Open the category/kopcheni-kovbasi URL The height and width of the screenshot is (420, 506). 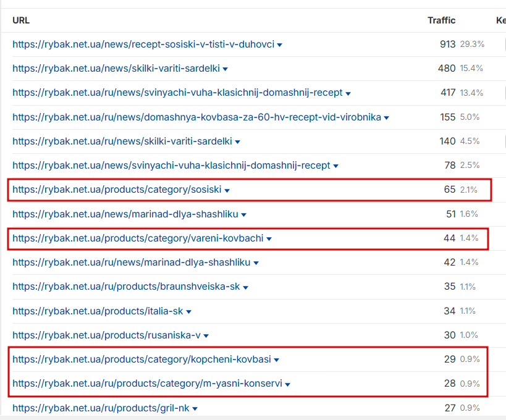141,359
